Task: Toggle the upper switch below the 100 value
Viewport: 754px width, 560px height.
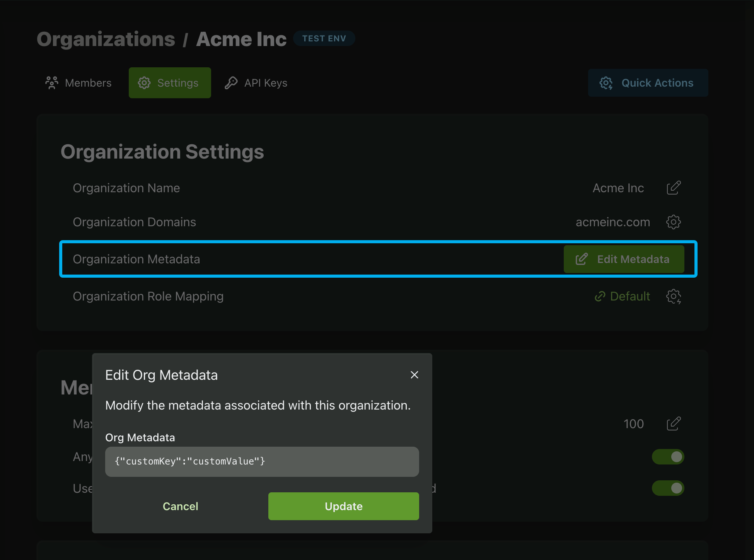Action: [x=668, y=457]
